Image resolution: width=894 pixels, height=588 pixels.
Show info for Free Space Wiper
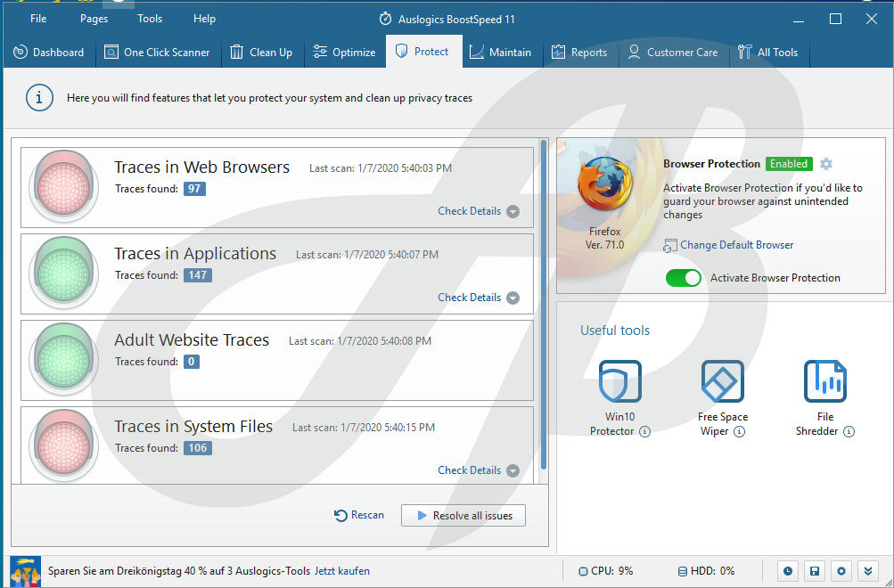click(x=740, y=431)
